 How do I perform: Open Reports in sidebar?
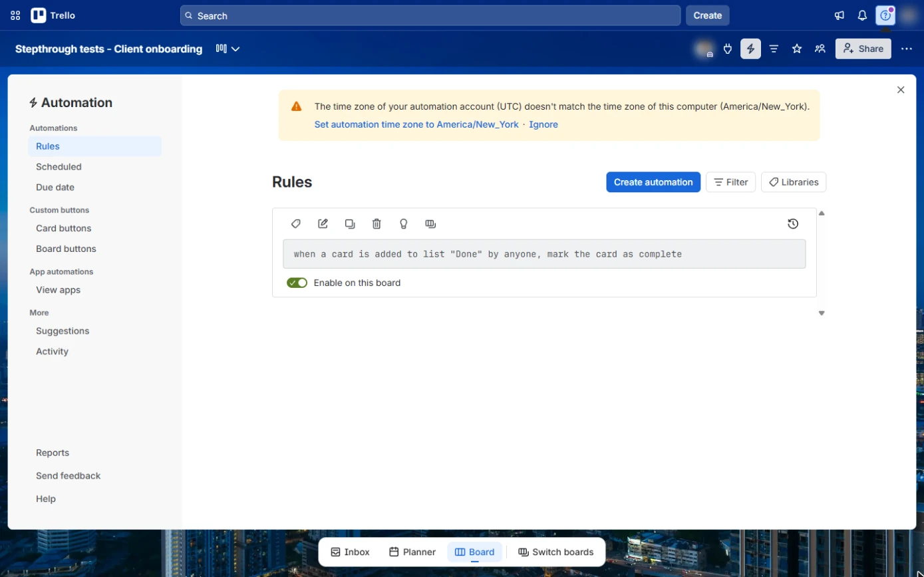[x=53, y=453]
